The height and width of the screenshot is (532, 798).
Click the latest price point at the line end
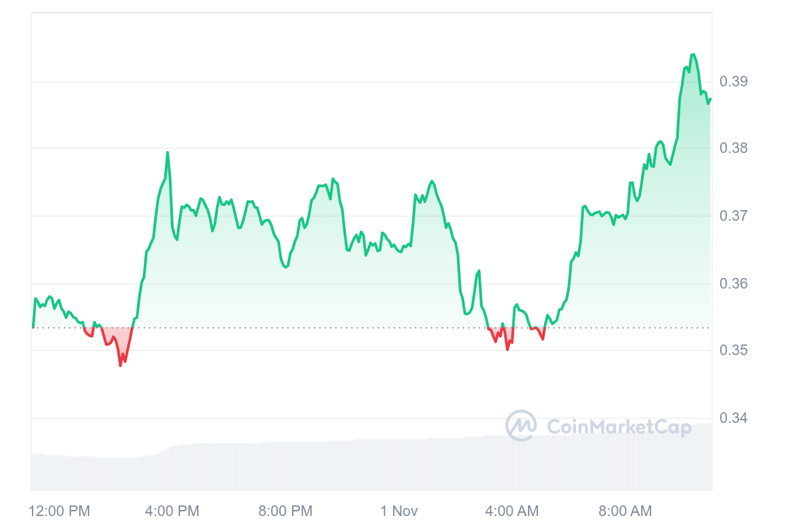point(710,100)
